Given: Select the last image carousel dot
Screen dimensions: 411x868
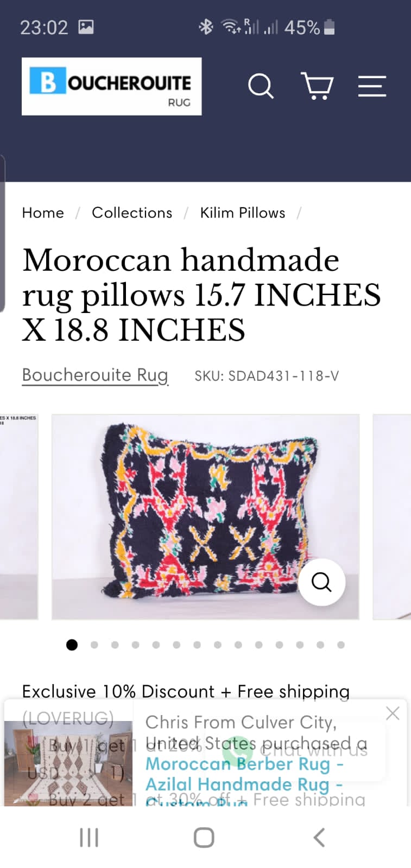Looking at the screenshot, I should [x=341, y=645].
